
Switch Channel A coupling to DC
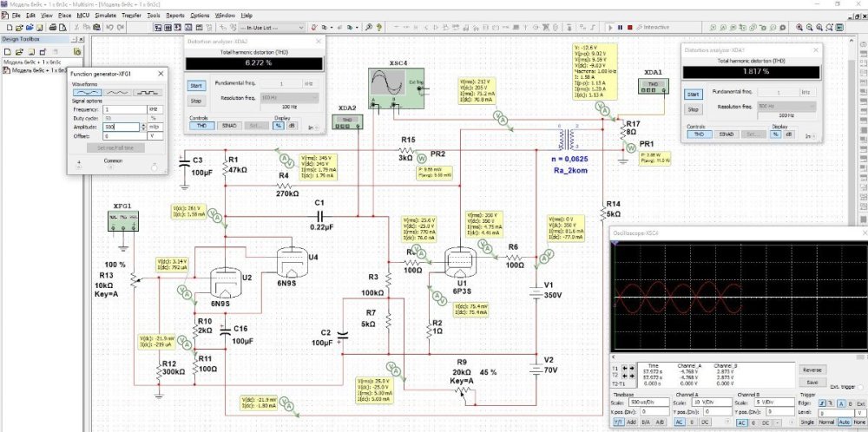click(704, 422)
